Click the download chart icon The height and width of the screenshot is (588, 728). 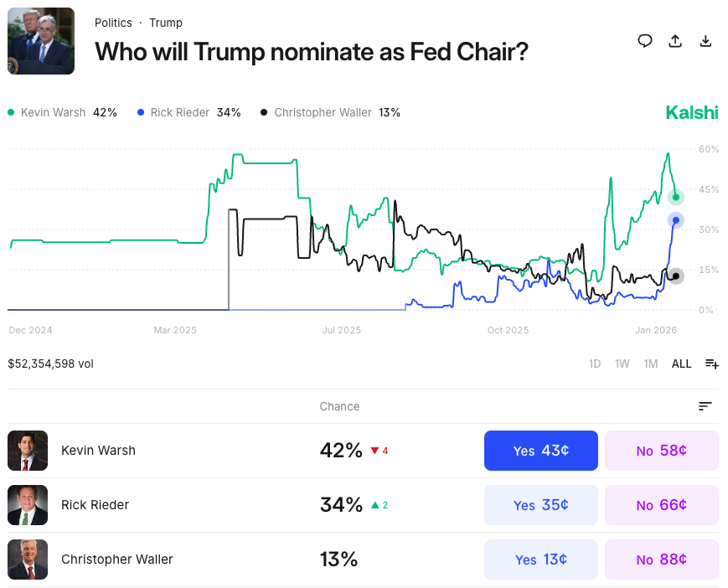click(705, 40)
